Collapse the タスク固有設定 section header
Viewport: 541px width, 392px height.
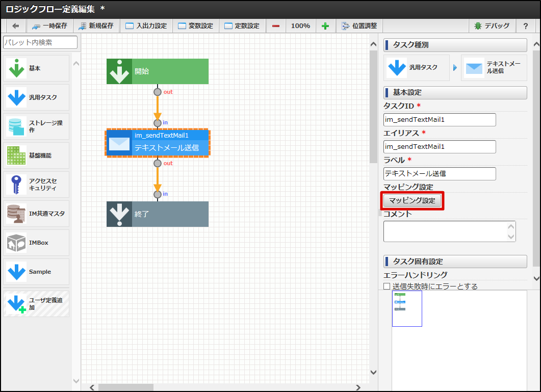tap(455, 262)
